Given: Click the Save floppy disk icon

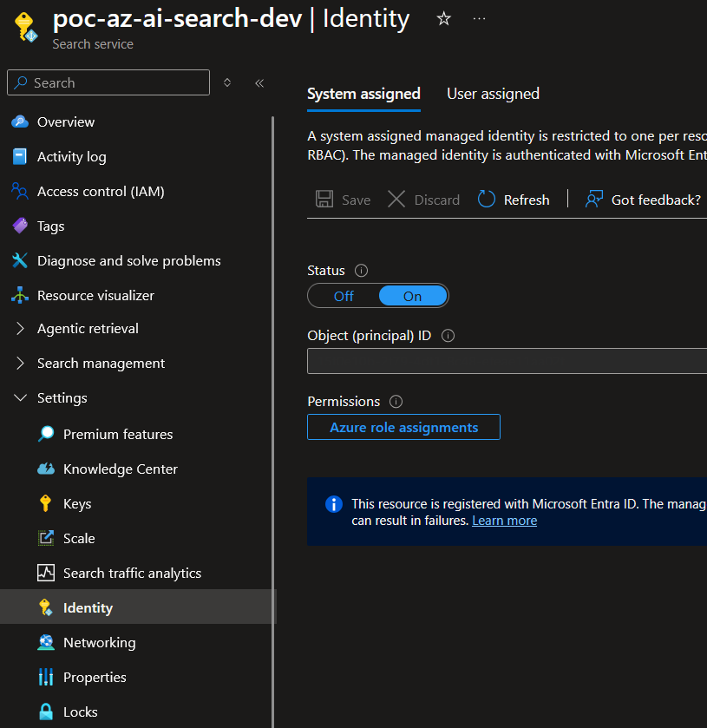Looking at the screenshot, I should pos(324,200).
